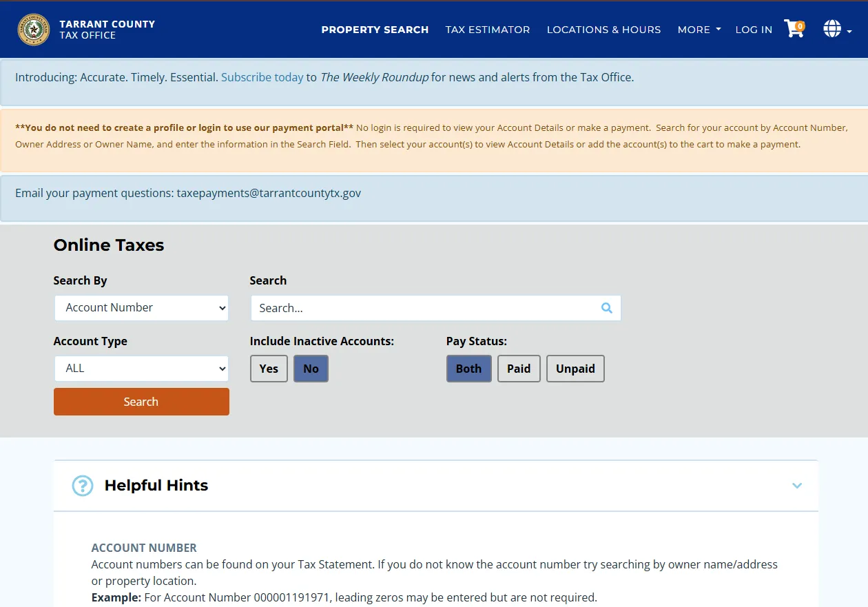Click LOG IN
Viewport: 868px width, 607px height.
pyautogui.click(x=754, y=30)
